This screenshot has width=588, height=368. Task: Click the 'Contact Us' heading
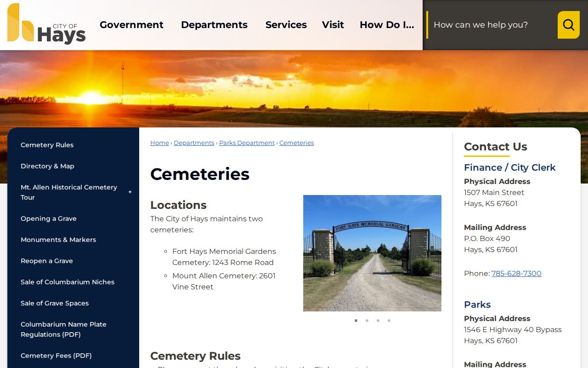point(495,147)
